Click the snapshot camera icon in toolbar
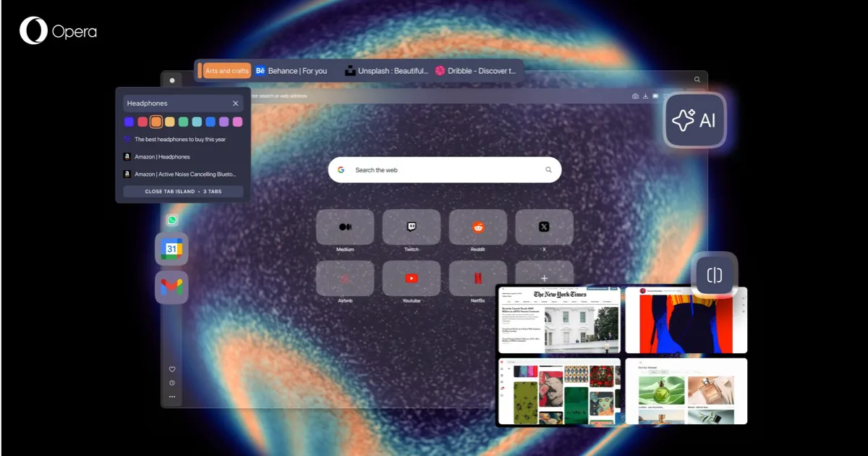868x456 pixels. (x=635, y=96)
